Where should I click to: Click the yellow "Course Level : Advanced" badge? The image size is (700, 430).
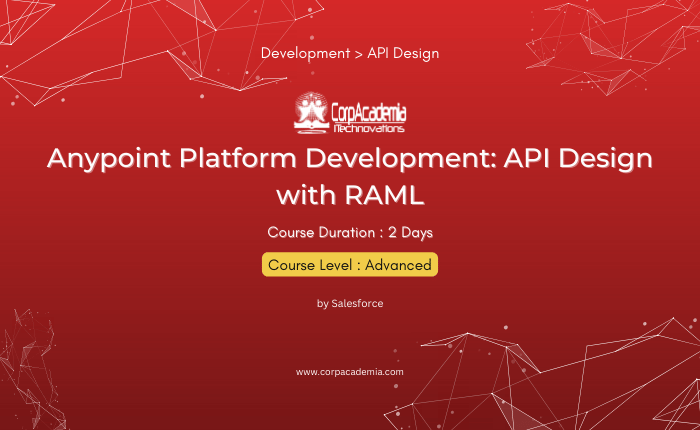coord(350,265)
